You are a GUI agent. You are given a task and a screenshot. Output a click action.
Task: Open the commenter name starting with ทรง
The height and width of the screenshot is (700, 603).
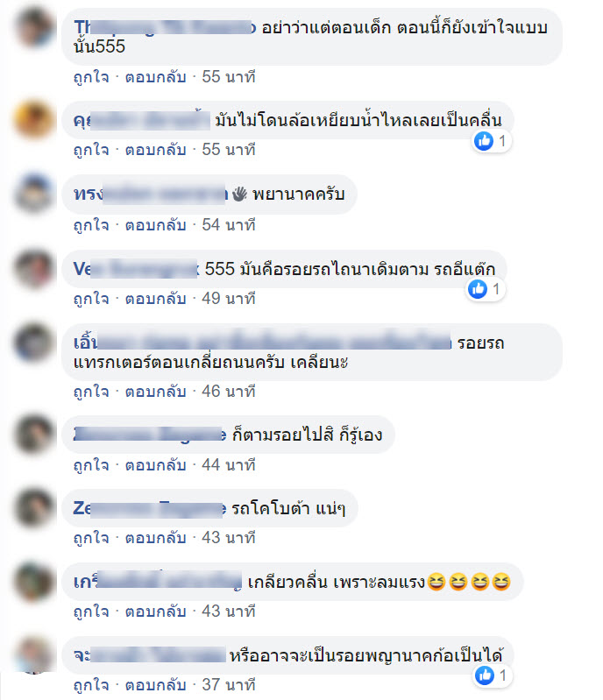[x=151, y=194]
